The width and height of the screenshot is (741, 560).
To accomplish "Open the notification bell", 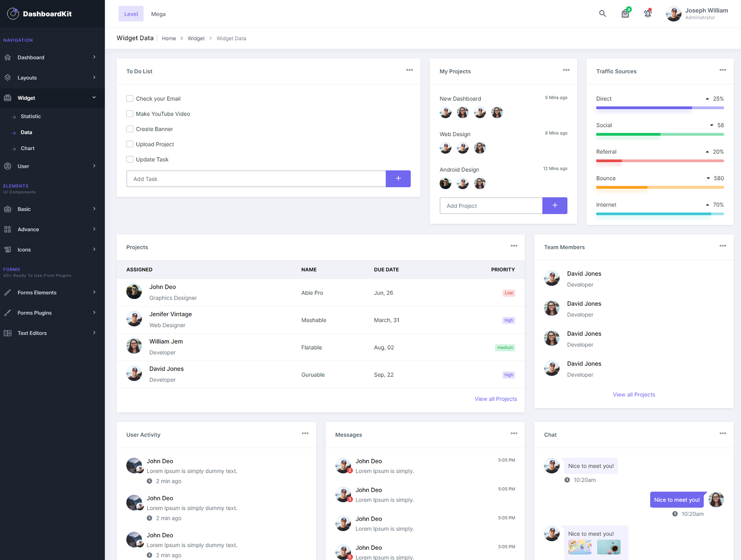I will [647, 14].
